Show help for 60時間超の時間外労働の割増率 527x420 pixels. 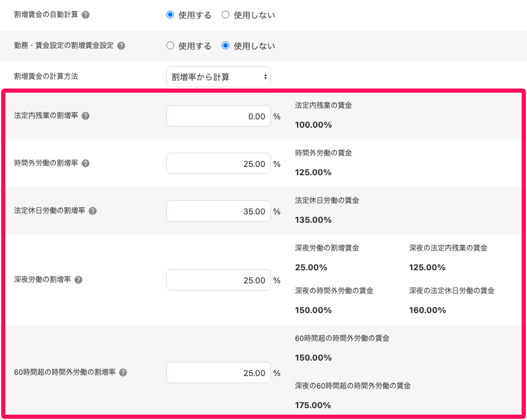(124, 372)
